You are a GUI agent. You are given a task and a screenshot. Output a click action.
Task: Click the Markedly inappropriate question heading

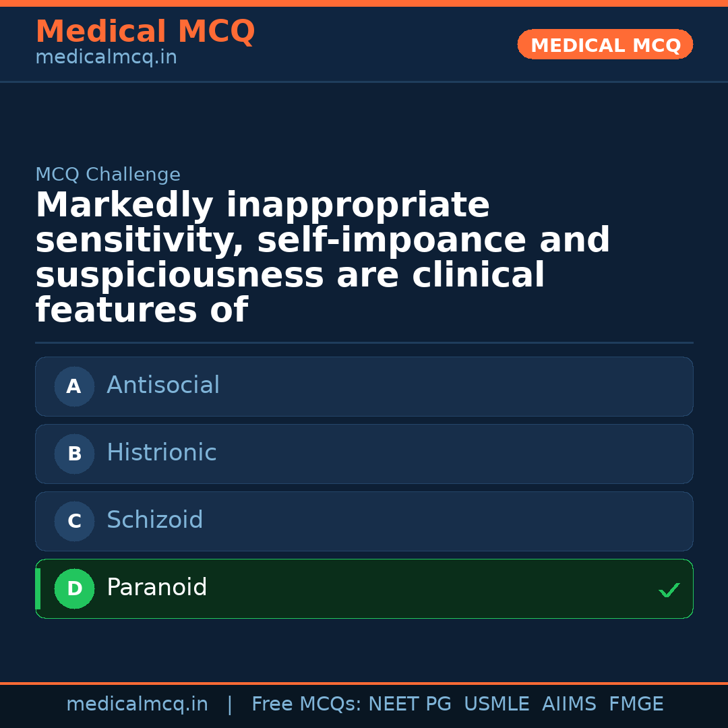322,256
